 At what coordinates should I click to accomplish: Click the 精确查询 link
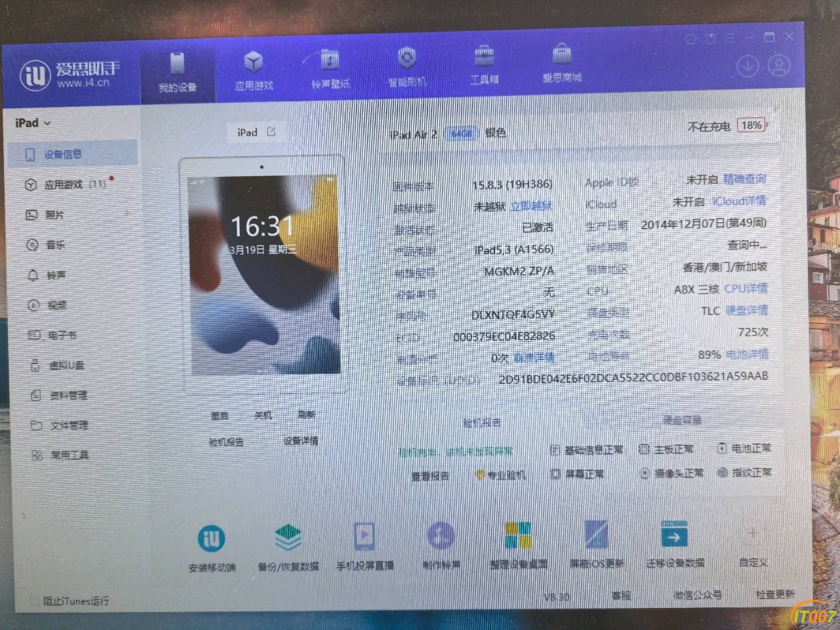point(745,179)
